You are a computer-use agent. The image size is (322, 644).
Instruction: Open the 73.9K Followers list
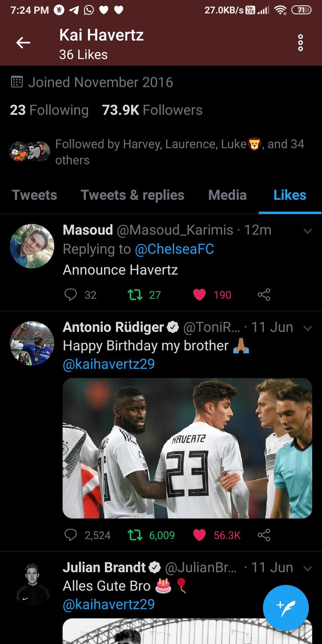tap(152, 110)
